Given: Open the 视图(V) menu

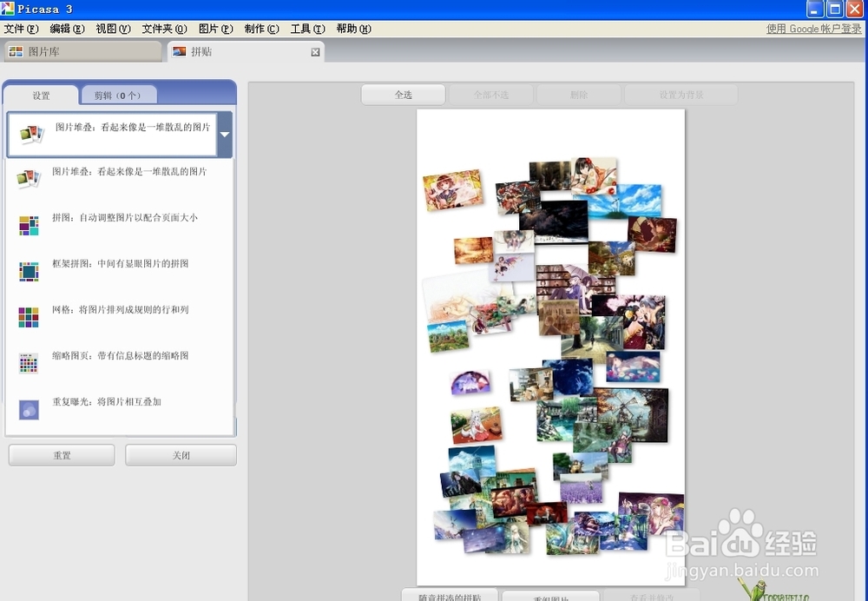Looking at the screenshot, I should [x=113, y=29].
